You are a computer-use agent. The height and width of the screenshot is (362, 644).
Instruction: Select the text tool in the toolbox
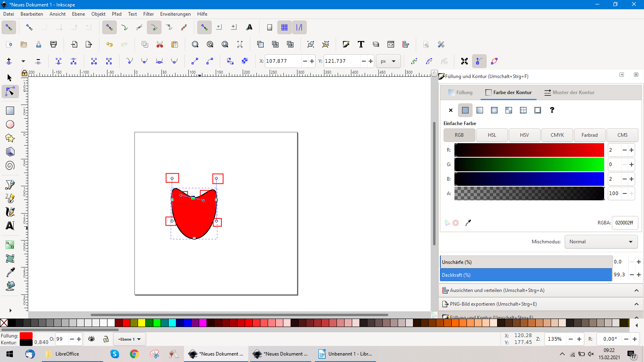[x=10, y=226]
